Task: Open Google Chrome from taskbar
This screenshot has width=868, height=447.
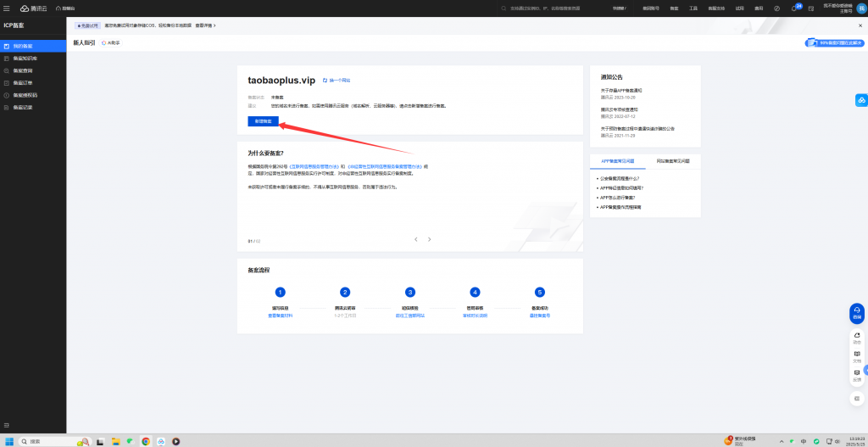Action: tap(146, 441)
